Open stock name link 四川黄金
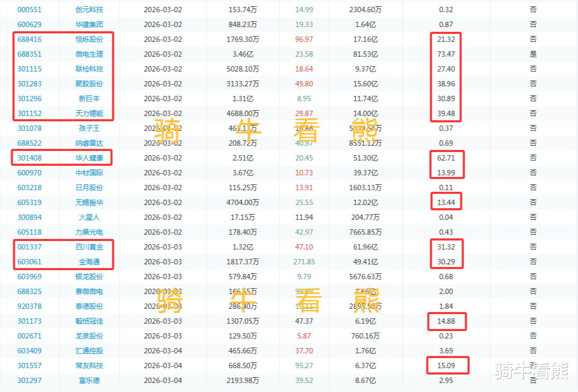 pyautogui.click(x=89, y=247)
